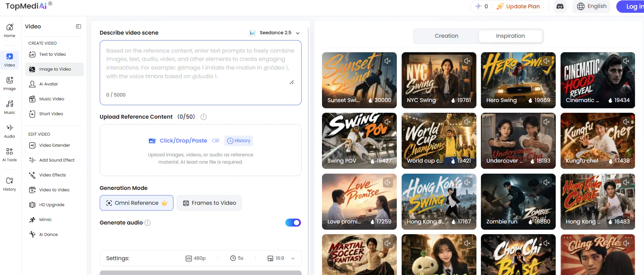This screenshot has width=644, height=275.
Task: Unmute the Love promise video card
Action: point(387,182)
